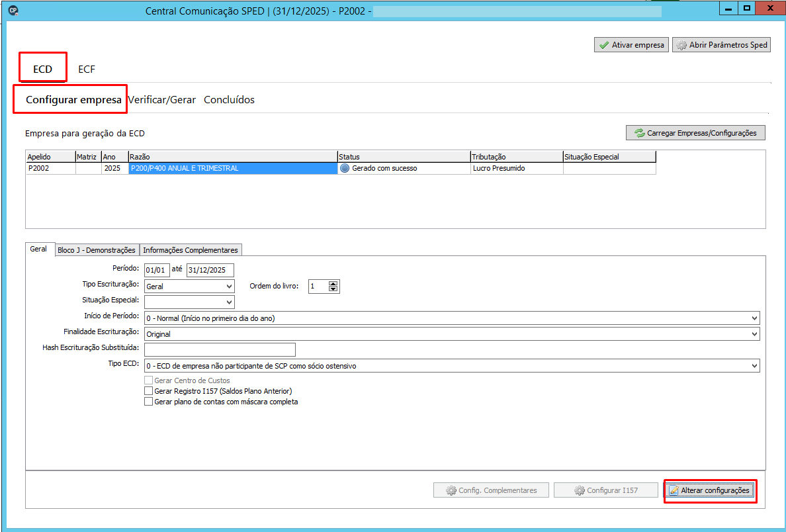
Task: Expand the Finalidade Escrituração dropdown
Action: [754, 334]
